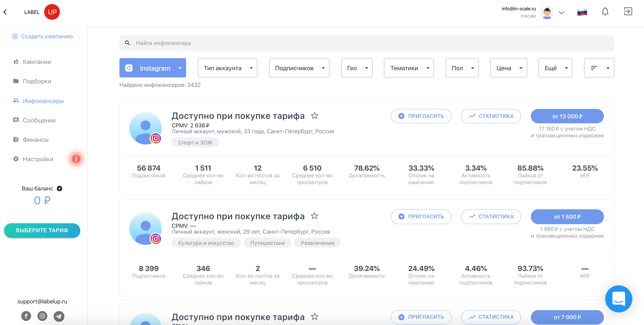The image size is (644, 325).
Task: Expand the Тип аккаунта filter
Action: coord(228,68)
